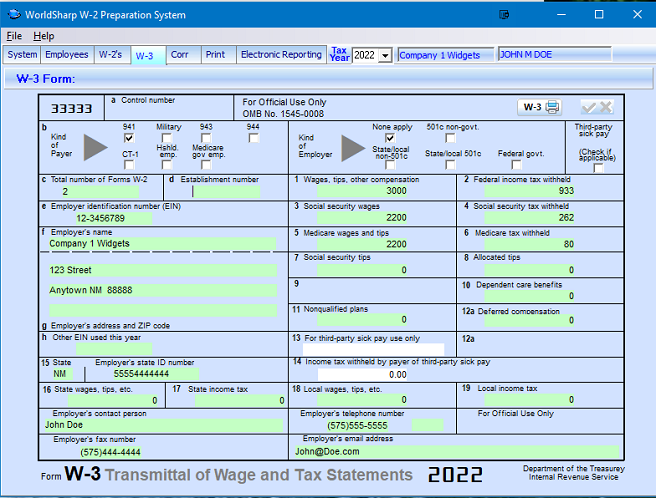Click the W-3 print button
The width and height of the screenshot is (656, 498).
(x=540, y=107)
